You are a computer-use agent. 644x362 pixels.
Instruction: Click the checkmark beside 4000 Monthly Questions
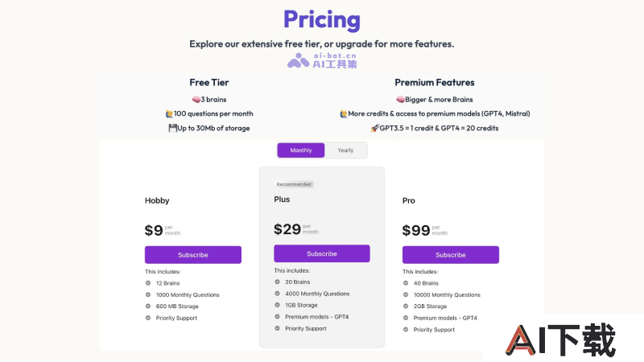277,294
